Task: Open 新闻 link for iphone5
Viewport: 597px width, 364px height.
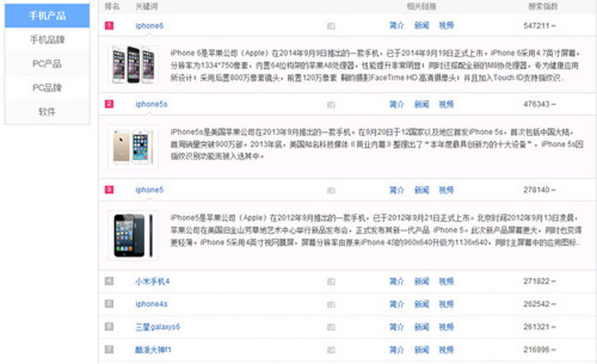Action: (422, 190)
